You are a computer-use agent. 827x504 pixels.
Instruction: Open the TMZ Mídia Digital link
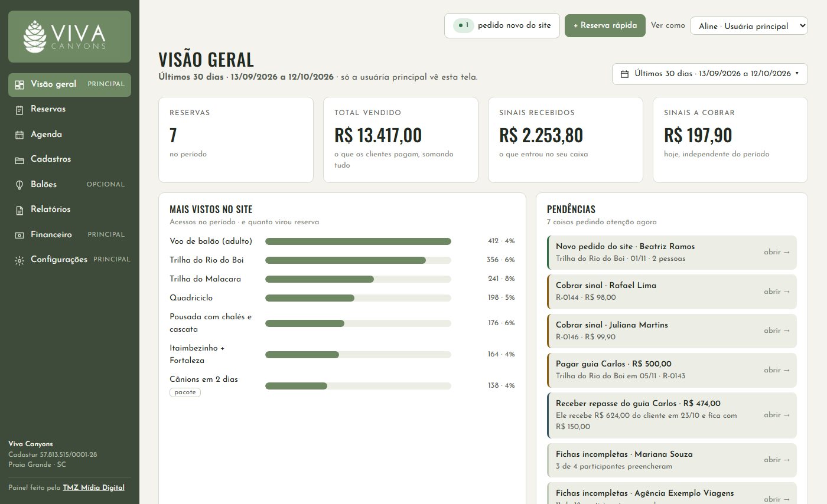(x=93, y=487)
